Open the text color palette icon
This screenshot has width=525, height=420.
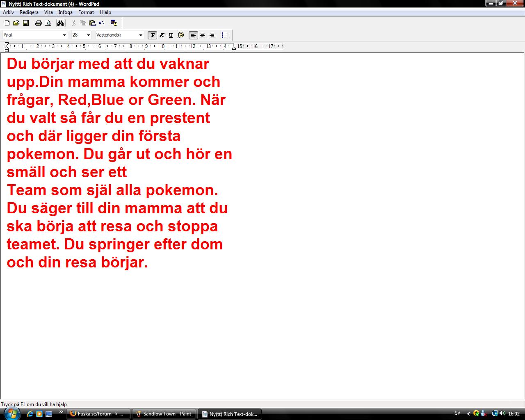pos(180,35)
